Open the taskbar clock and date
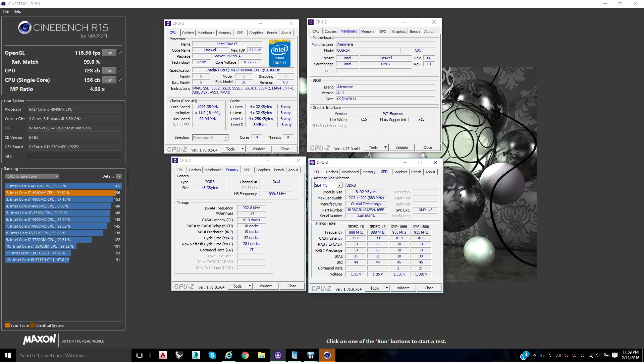The image size is (644, 362). click(x=630, y=355)
